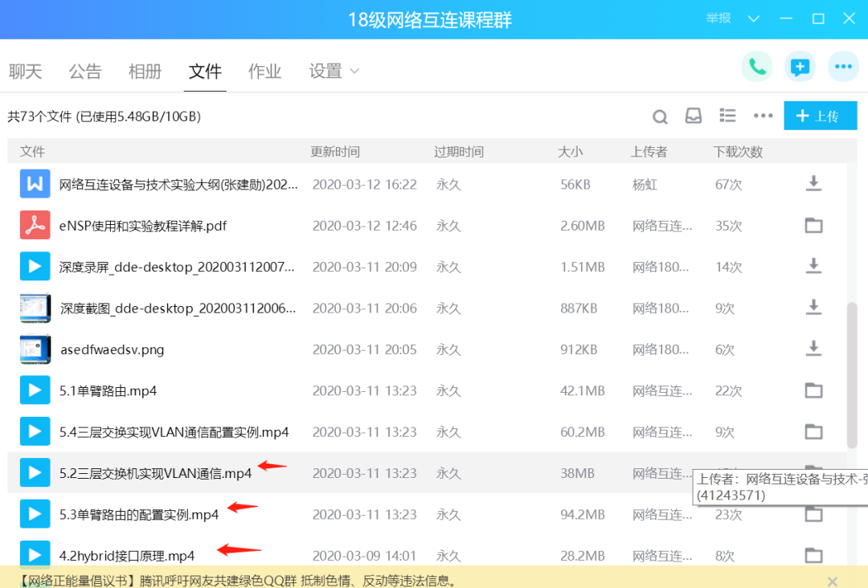Viewport: 868px width, 588px height.
Task: Switch to the 相册 tab
Action: (145, 71)
